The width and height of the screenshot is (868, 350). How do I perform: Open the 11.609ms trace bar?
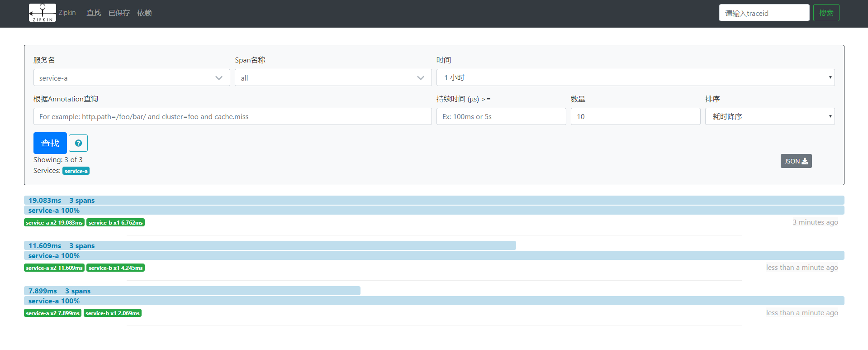270,245
